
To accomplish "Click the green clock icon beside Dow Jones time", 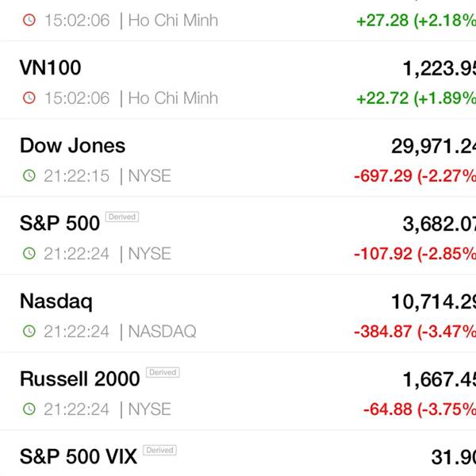I will tap(29, 176).
